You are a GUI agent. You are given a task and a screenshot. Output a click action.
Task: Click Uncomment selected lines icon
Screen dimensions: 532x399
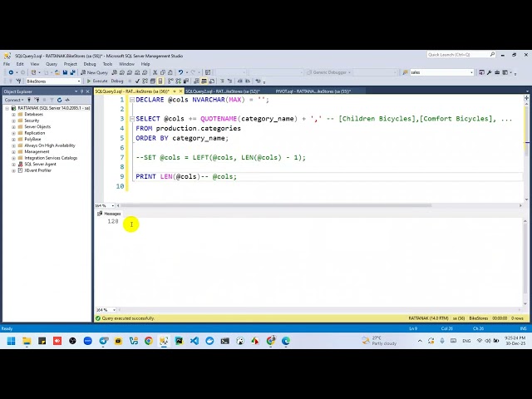229,81
